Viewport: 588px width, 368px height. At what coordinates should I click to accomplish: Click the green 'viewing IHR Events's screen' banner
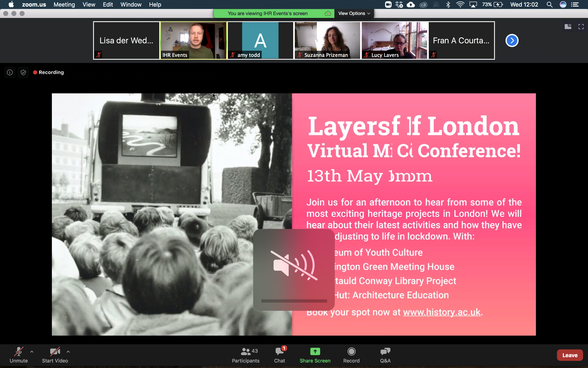point(274,13)
